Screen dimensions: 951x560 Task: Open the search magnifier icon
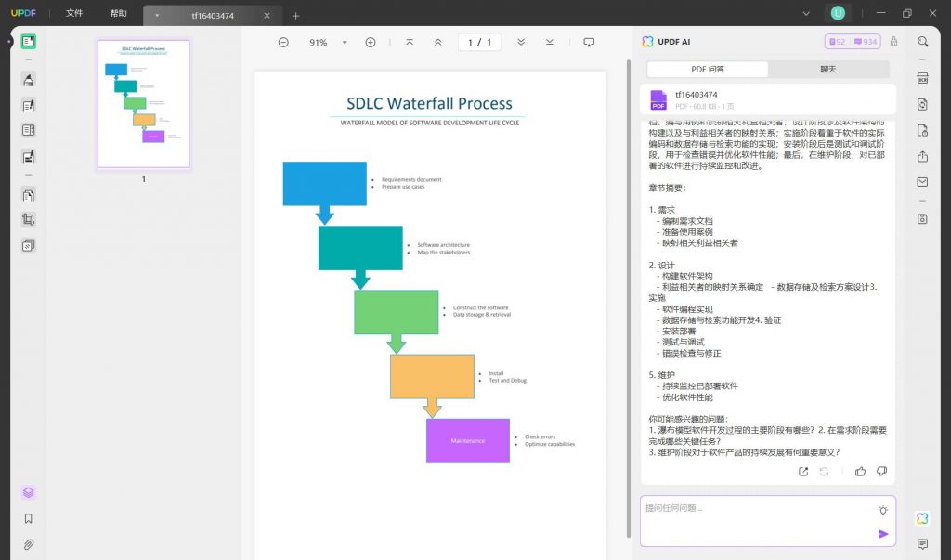[922, 41]
